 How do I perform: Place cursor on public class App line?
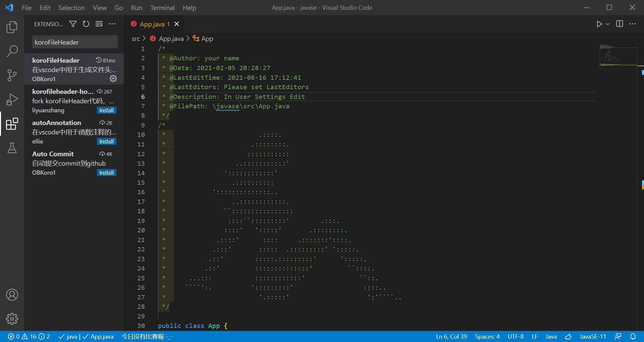tap(193, 326)
